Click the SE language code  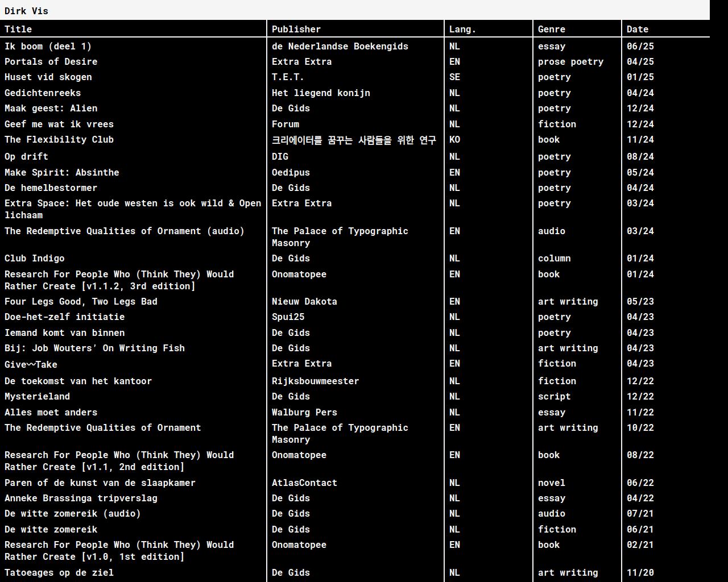coord(454,77)
